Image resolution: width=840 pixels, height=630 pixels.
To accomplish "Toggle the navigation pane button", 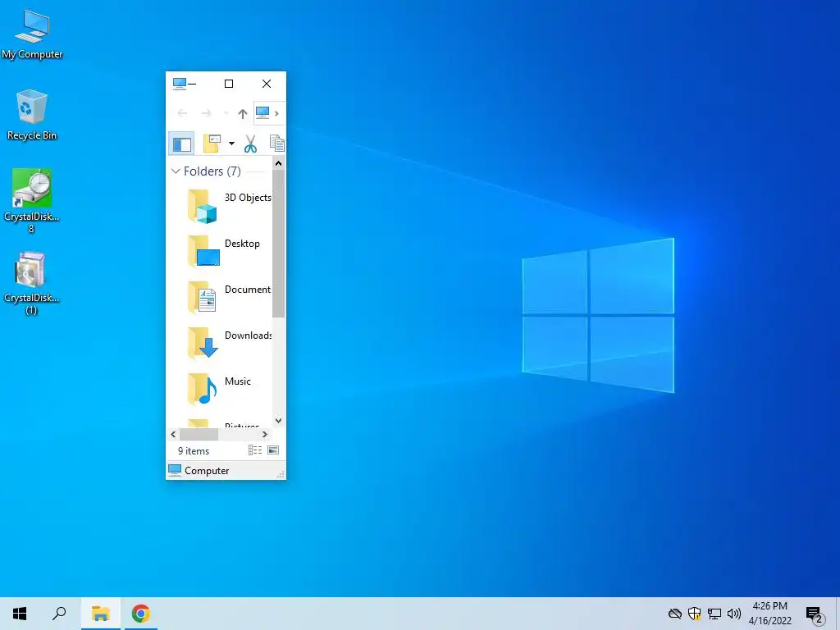I will (x=181, y=144).
